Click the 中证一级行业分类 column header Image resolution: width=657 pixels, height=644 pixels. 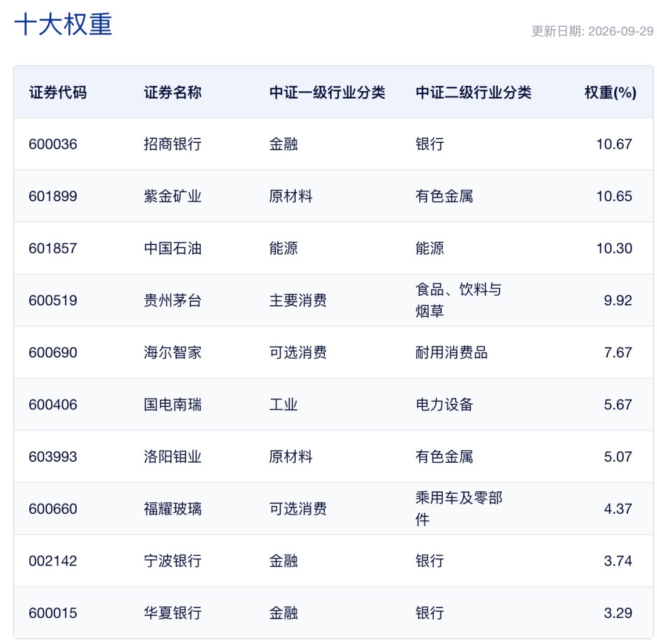point(327,92)
